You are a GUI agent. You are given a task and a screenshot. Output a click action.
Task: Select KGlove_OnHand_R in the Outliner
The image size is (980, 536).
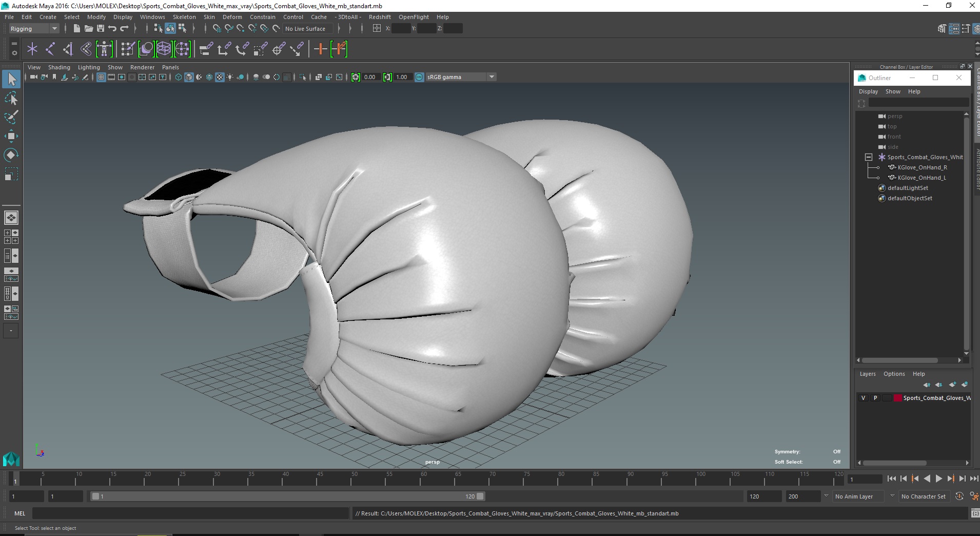coord(922,167)
